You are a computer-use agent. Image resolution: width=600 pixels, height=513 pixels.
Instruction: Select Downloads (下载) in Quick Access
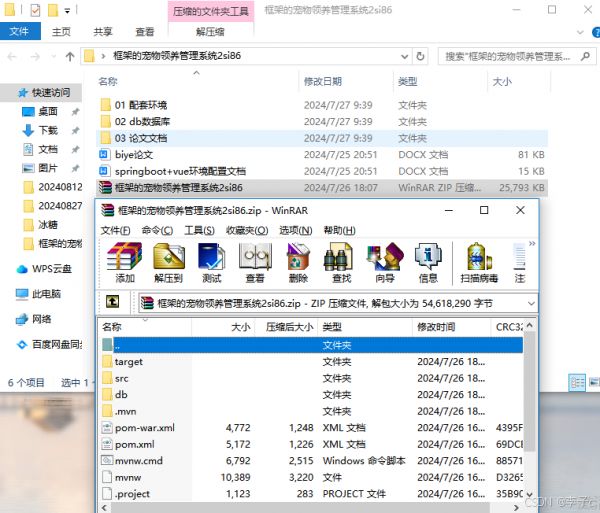pyautogui.click(x=47, y=130)
